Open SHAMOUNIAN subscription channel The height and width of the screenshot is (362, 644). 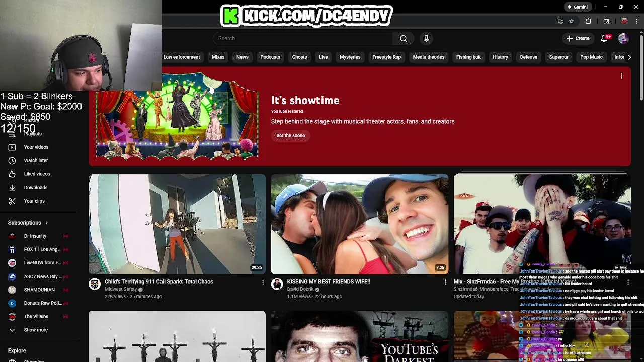pyautogui.click(x=38, y=290)
